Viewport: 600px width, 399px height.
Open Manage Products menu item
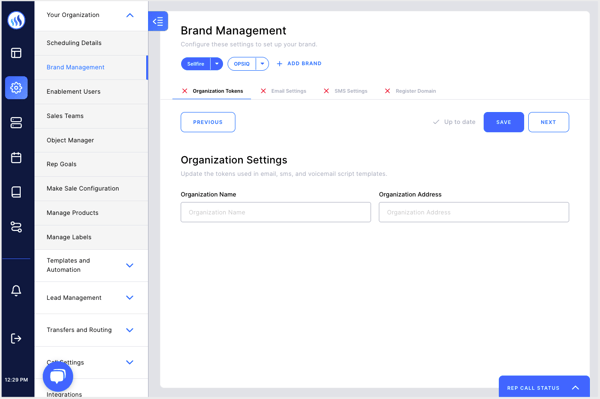click(91, 213)
